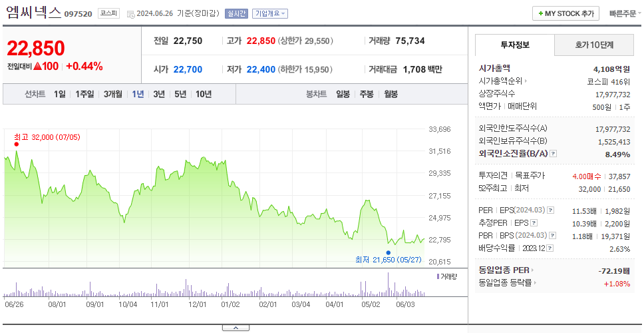Open the 빠른주문 dropdown
The width and height of the screenshot is (644, 333).
point(625,13)
